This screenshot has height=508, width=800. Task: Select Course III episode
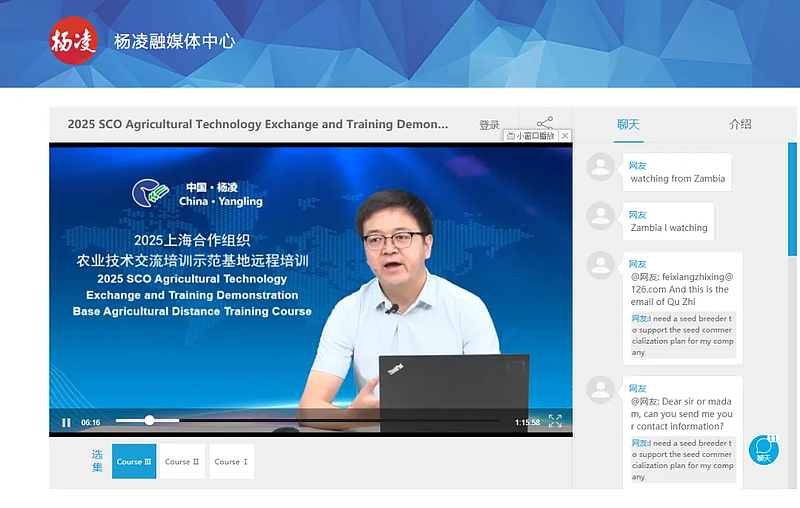pyautogui.click(x=134, y=462)
